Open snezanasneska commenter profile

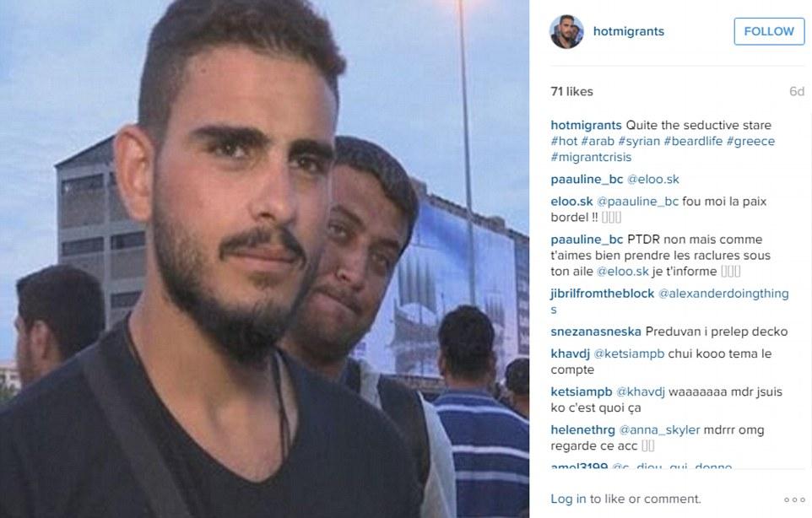596,332
